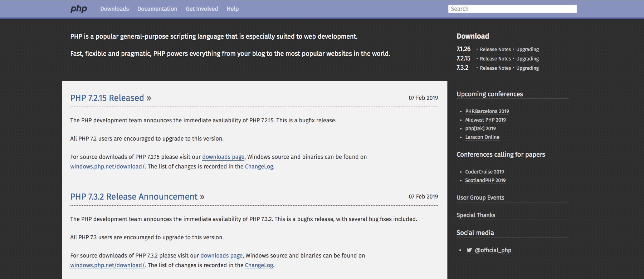This screenshot has width=644, height=279.
Task: Open the PHP 7.2.15 Released headline
Action: click(x=107, y=98)
